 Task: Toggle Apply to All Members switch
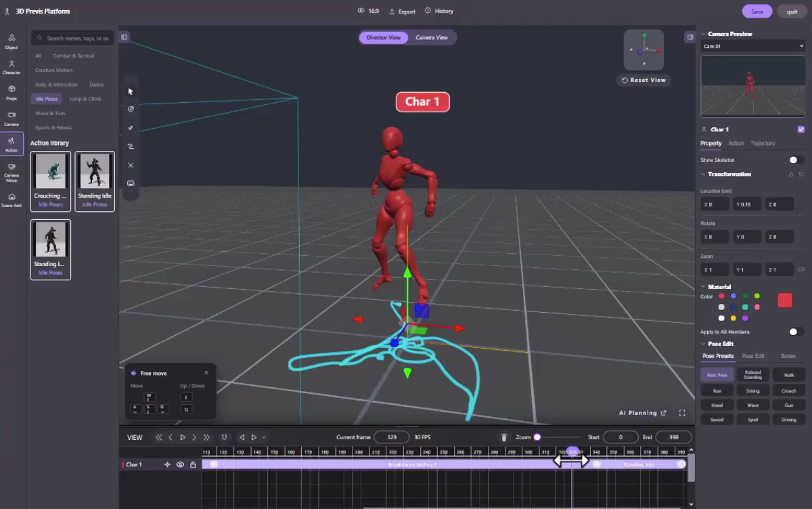pyautogui.click(x=796, y=332)
